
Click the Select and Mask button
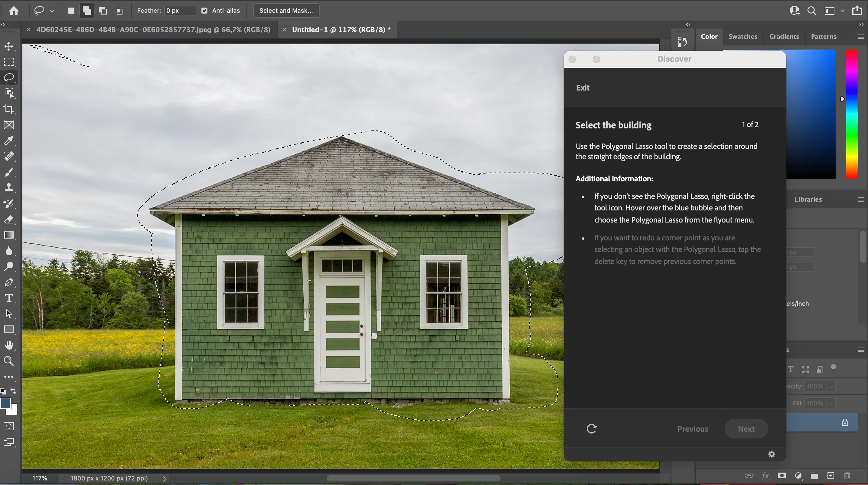(286, 11)
